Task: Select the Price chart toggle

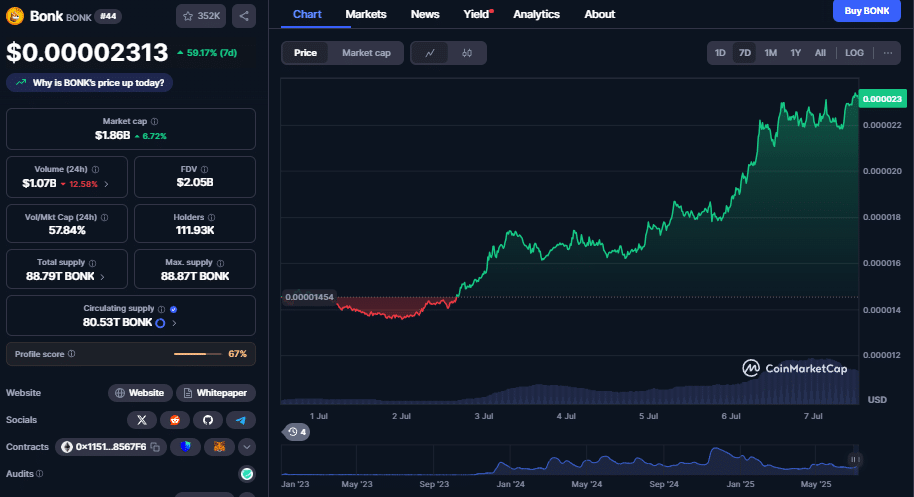Action: 305,53
